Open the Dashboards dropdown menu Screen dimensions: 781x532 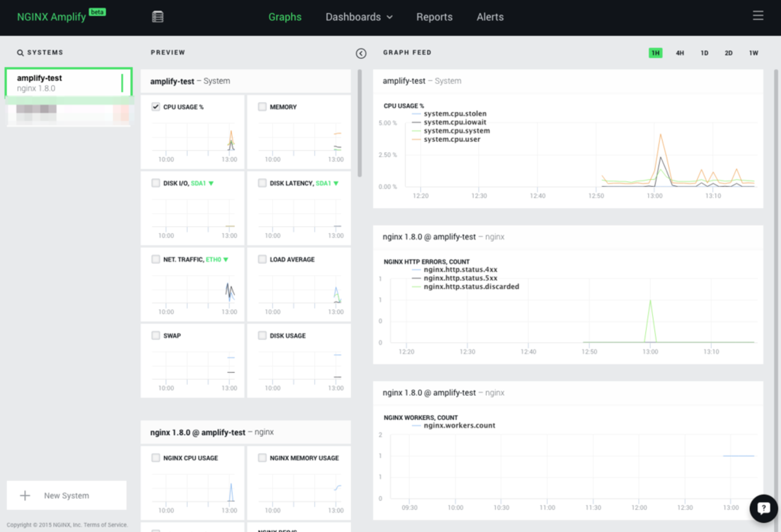pos(359,17)
